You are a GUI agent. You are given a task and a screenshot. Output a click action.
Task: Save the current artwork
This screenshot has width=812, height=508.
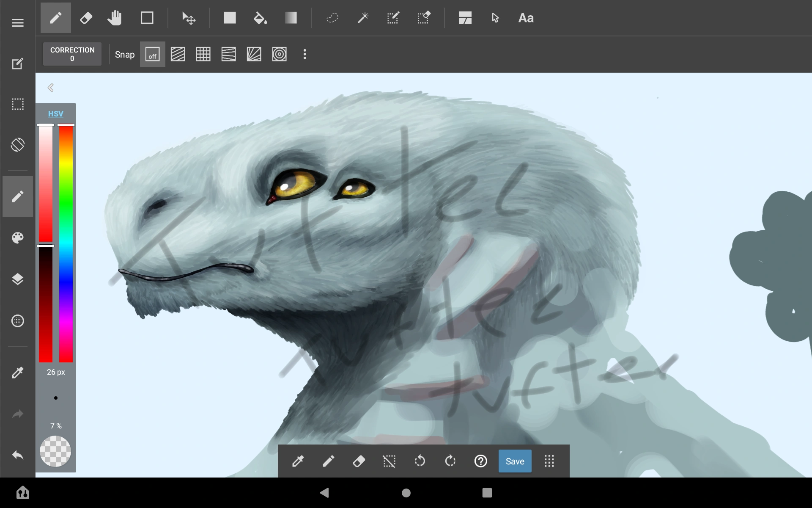[515, 461]
